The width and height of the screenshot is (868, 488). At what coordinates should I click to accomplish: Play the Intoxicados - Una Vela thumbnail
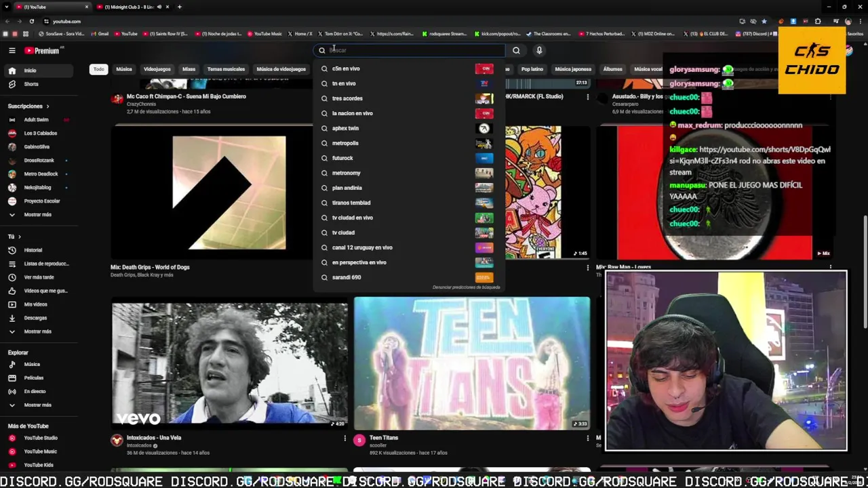point(230,366)
